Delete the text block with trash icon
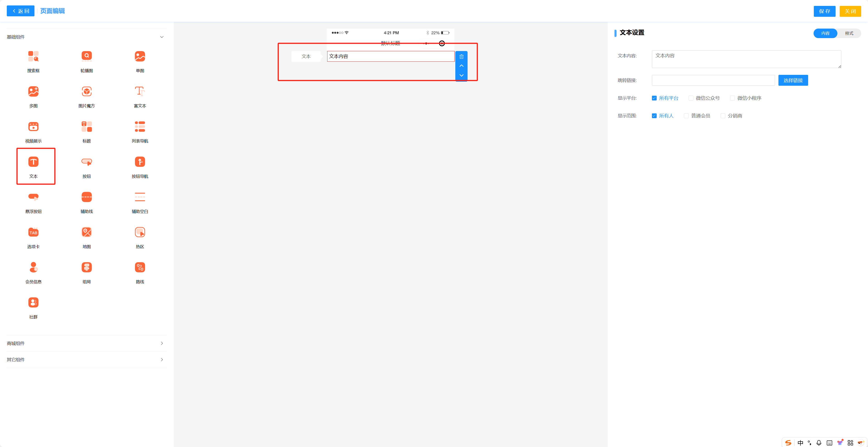Image resolution: width=868 pixels, height=447 pixels. [x=461, y=57]
